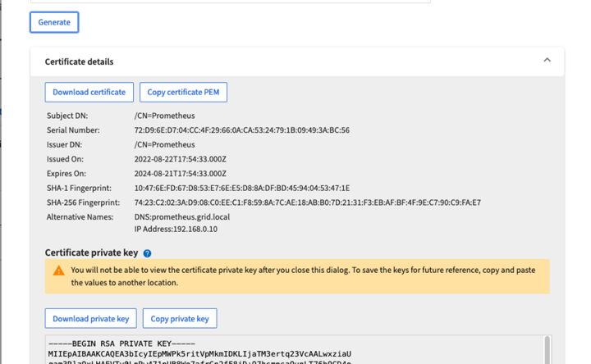Click the private key text area scrollbar

[547, 350]
